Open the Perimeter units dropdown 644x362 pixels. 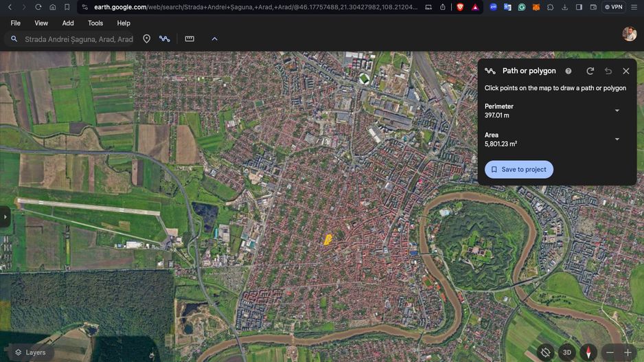tap(617, 111)
